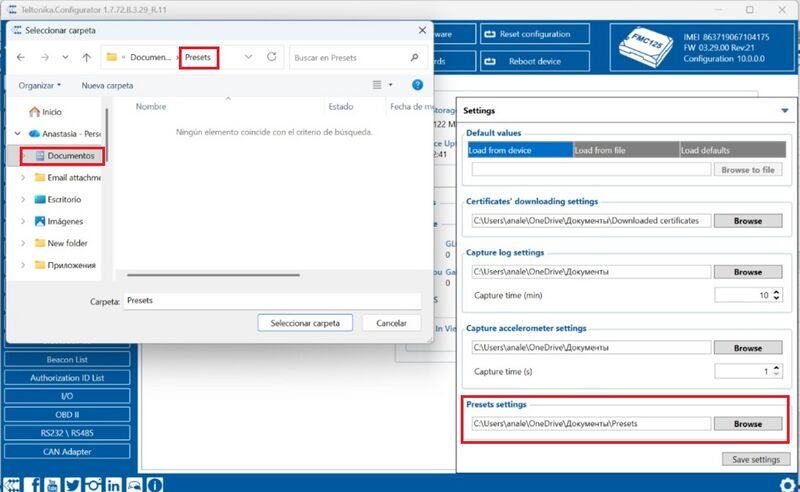Screen dimensions: 800x492
Task: Open the Instagram link icon
Action: tap(93, 484)
